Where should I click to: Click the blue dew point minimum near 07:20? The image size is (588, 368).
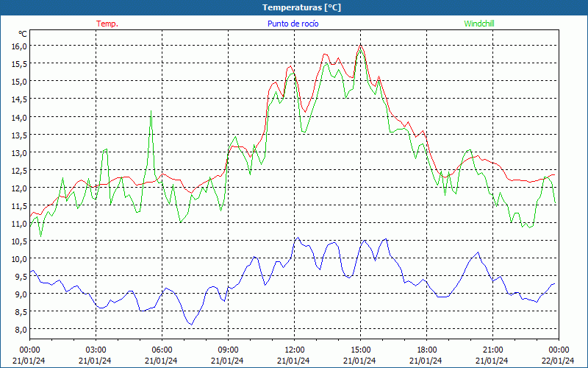pyautogui.click(x=192, y=325)
